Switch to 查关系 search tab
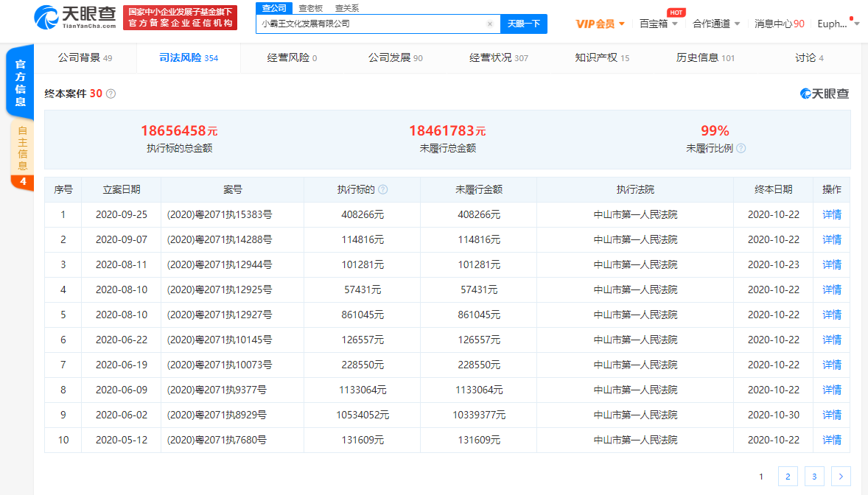This screenshot has width=868, height=495. (346, 8)
